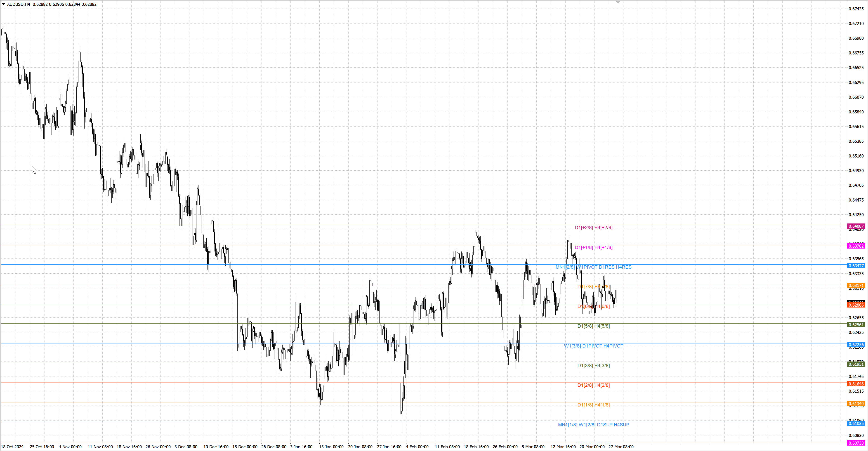Click the green 0.62561 price tag
Screen dimensions: 868x451
[856, 325]
